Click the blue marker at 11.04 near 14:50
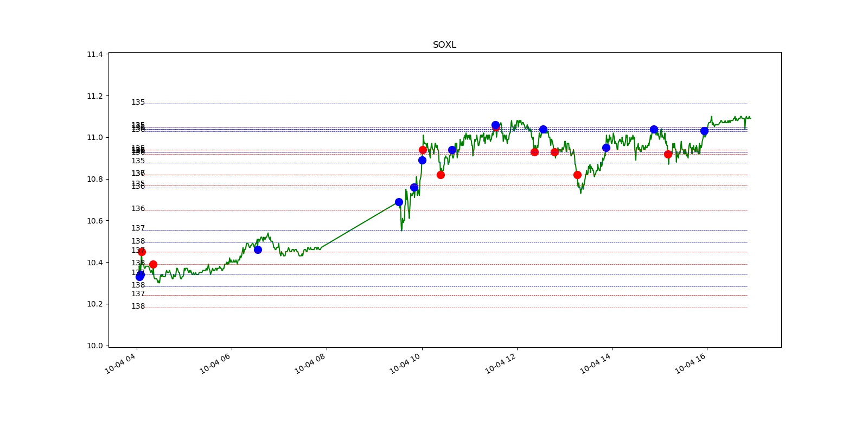Viewport: 868px width, 434px height. coord(654,129)
